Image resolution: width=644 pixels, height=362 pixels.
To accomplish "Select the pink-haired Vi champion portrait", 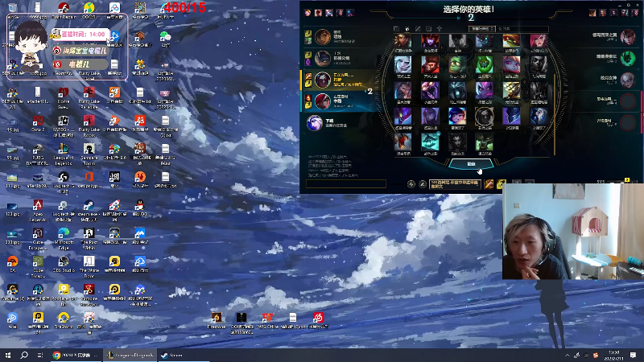I will (539, 41).
